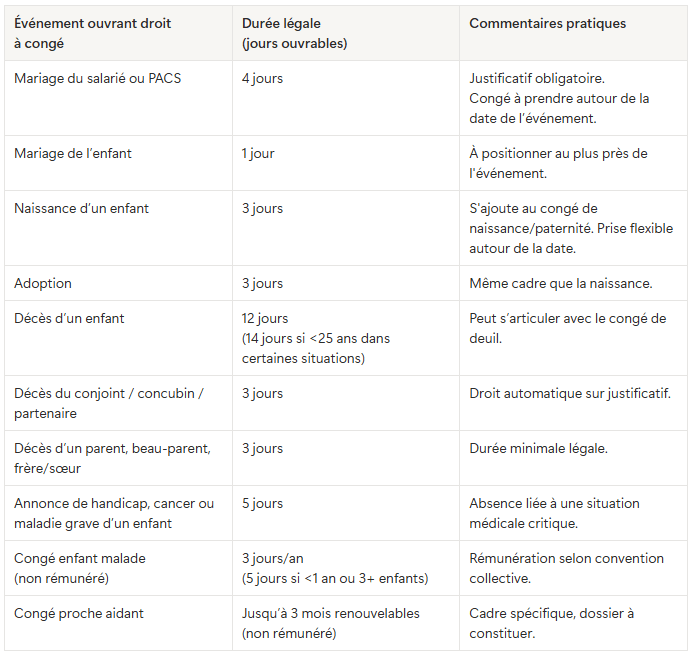Click the '1 jour' duration cell
This screenshot has height=656, width=692.
258,154
